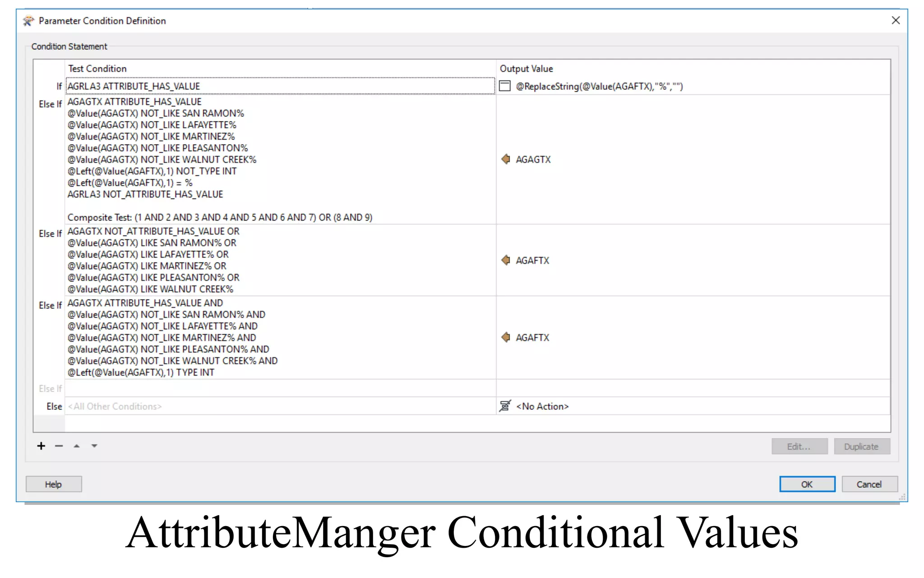The image size is (924, 578).
Task: Select @Left(@Value(AGAFTX),1) NOT_TYPE INT line
Action: (x=152, y=171)
